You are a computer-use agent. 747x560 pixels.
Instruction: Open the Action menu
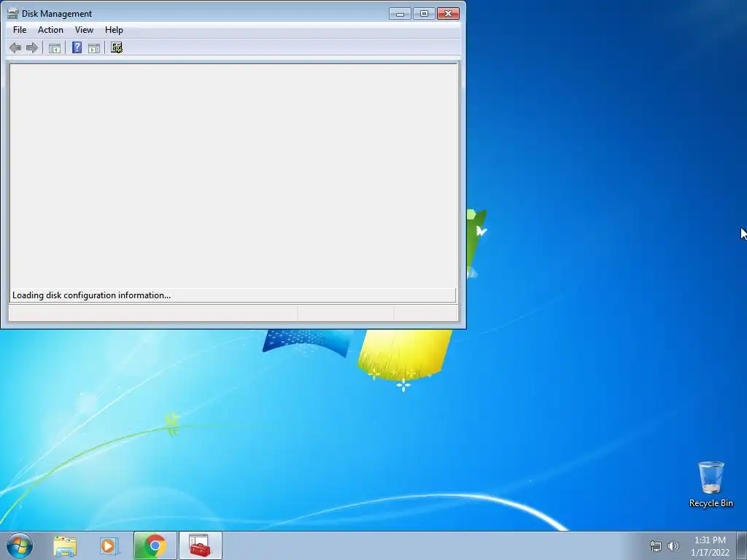50,29
